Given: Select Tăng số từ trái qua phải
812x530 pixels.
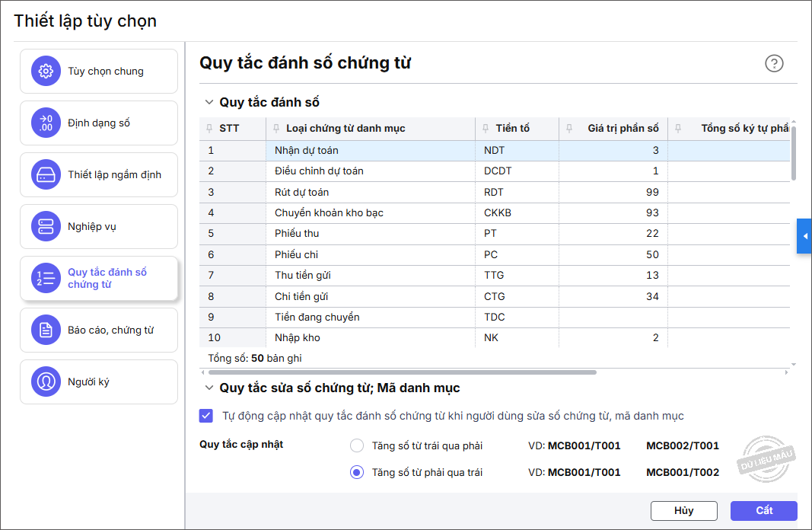Looking at the screenshot, I should point(357,445).
